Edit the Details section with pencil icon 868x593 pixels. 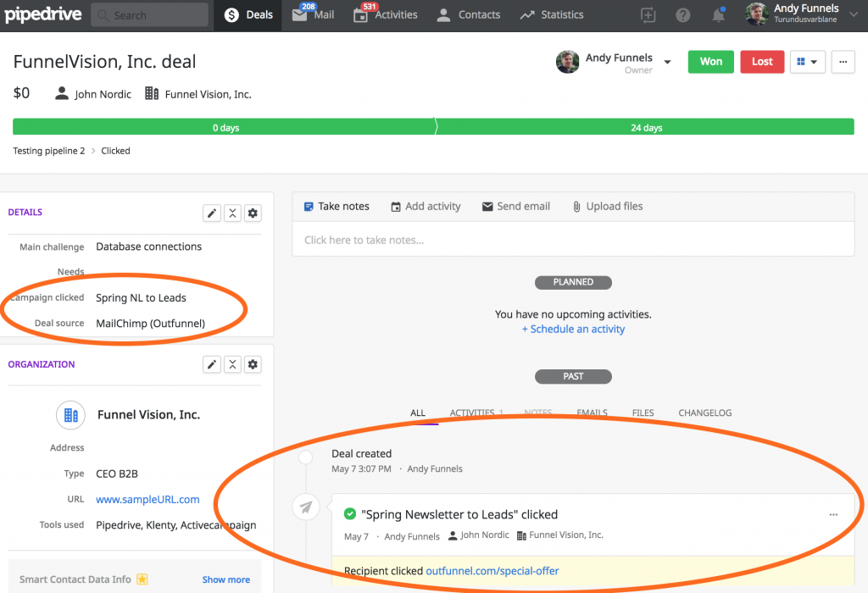[212, 213]
